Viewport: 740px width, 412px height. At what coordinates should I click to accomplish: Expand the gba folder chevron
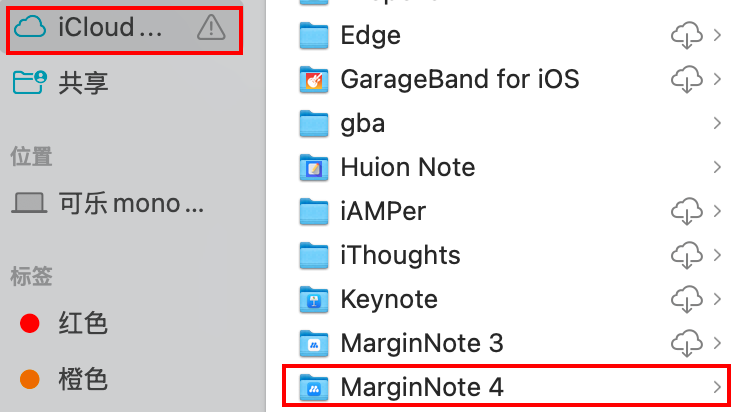(x=717, y=123)
